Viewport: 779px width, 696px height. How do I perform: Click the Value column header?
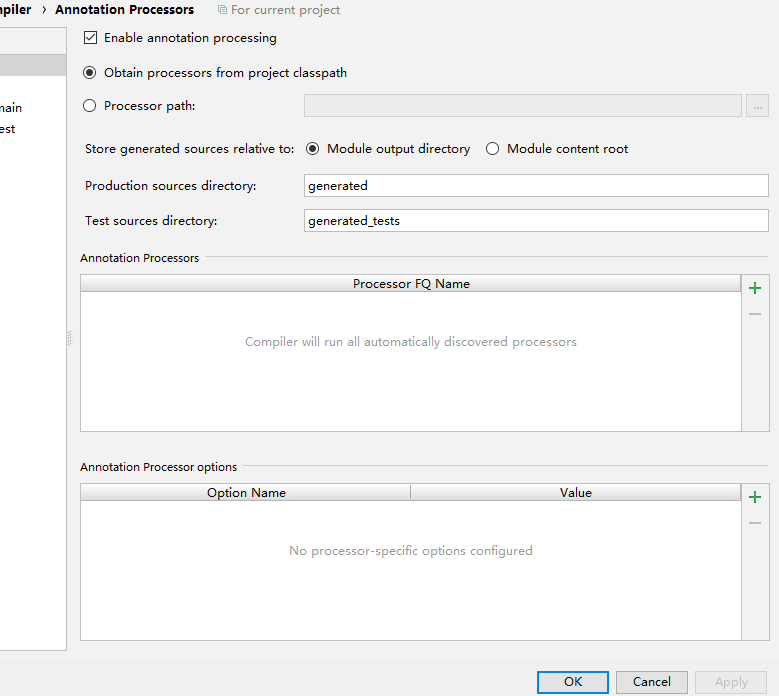[x=576, y=493]
